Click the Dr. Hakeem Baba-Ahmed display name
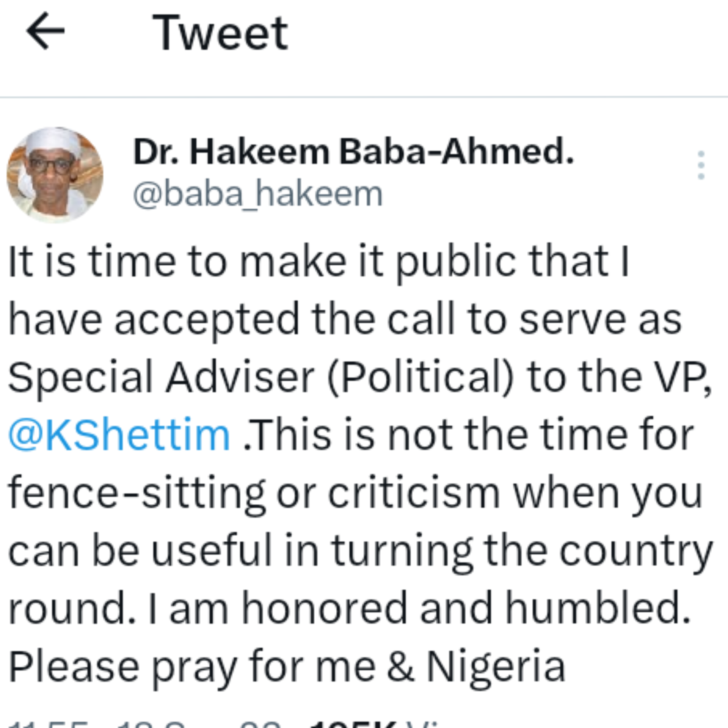 pos(353,152)
